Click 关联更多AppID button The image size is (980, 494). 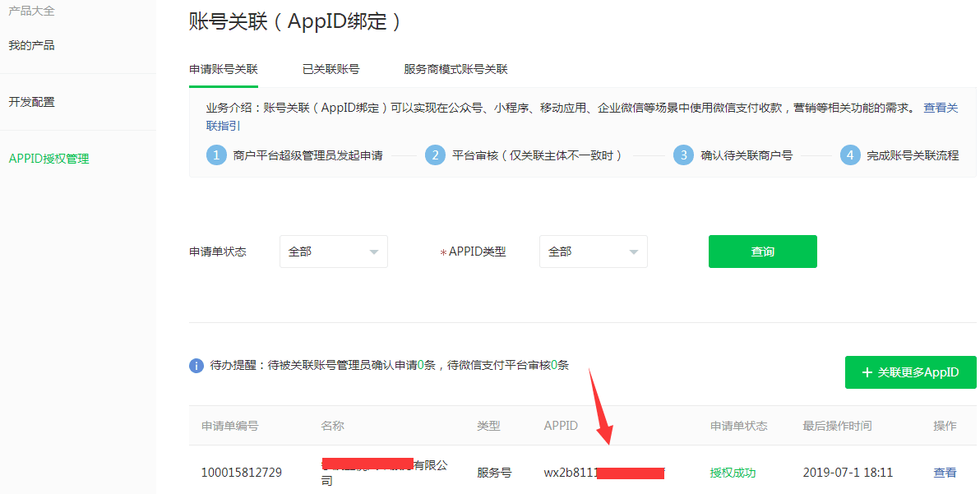pyautogui.click(x=910, y=372)
